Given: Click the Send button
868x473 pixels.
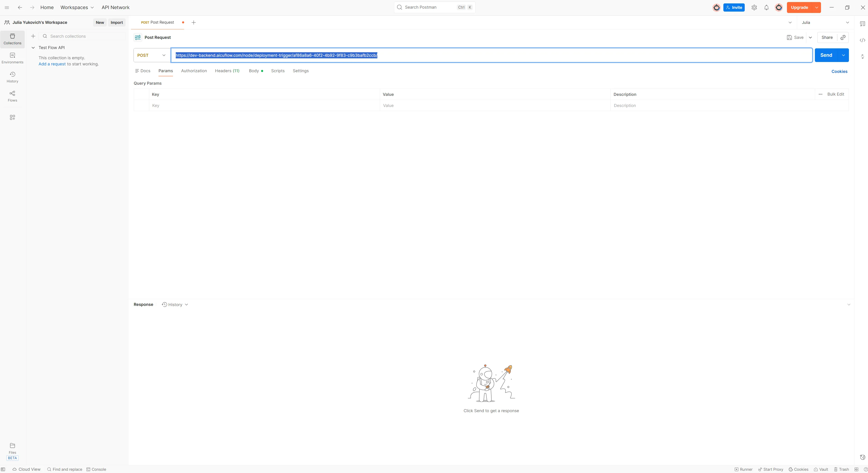Looking at the screenshot, I should pyautogui.click(x=826, y=55).
